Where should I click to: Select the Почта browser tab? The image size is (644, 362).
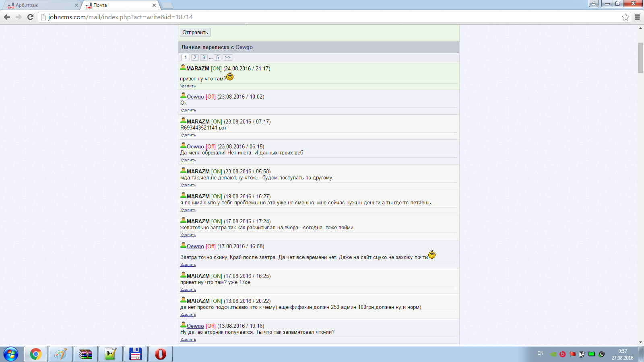click(121, 5)
